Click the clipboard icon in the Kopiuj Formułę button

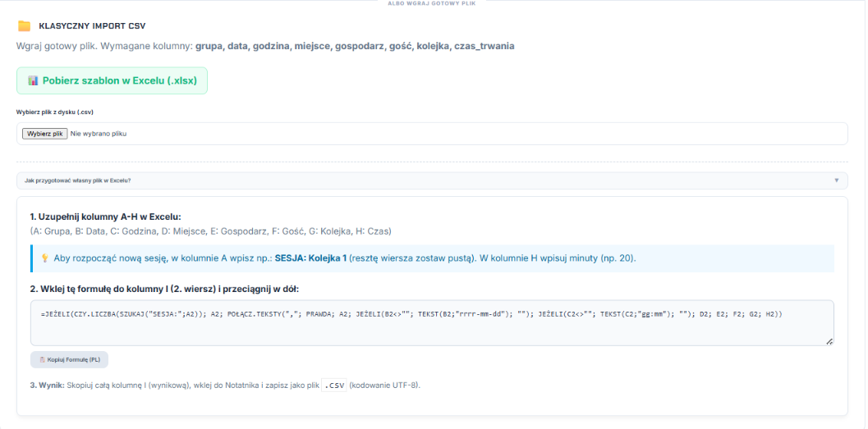click(42, 359)
